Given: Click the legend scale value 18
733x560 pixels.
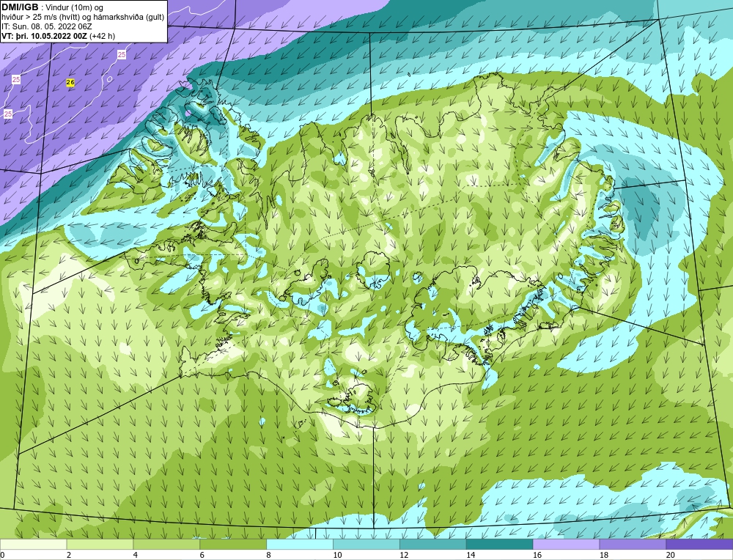Looking at the screenshot, I should click(x=604, y=555).
